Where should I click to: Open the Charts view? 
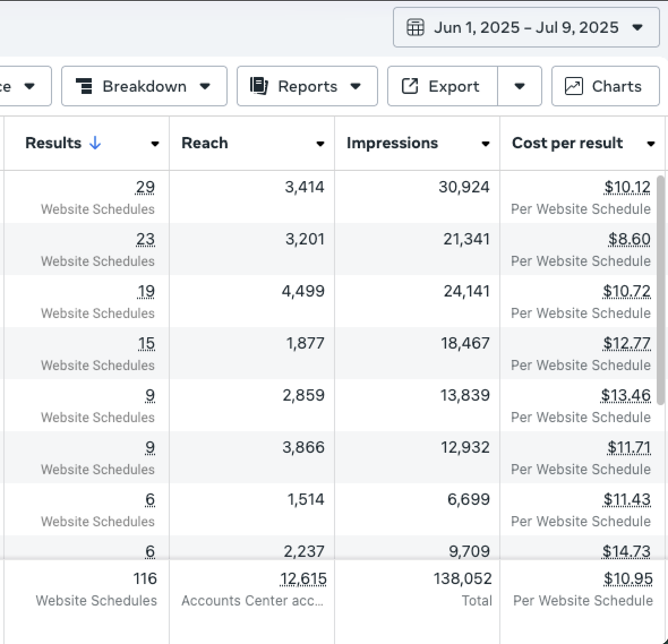pos(605,86)
